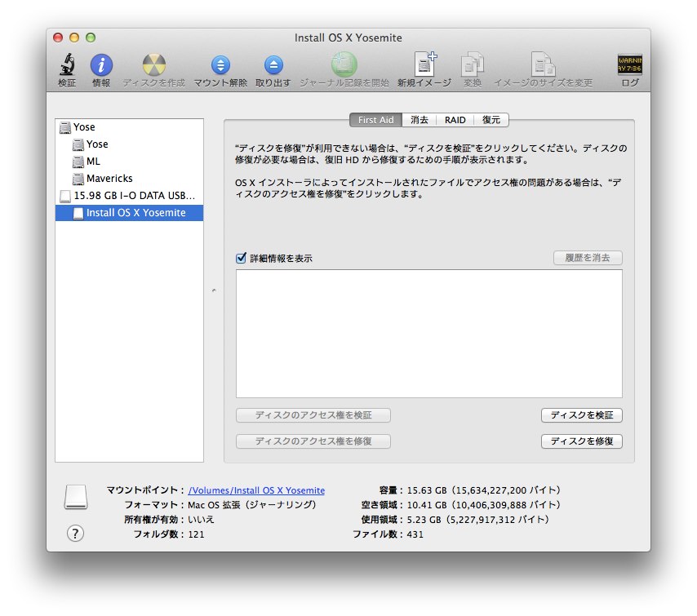Screen dimensions: 697x616
Task: Select the Mavericks volume
Action: tap(129, 178)
